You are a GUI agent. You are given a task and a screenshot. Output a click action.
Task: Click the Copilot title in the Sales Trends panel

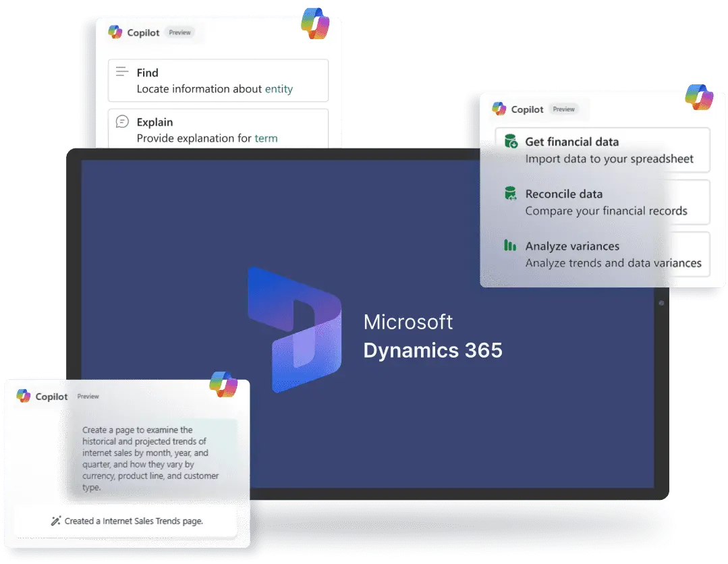(51, 397)
